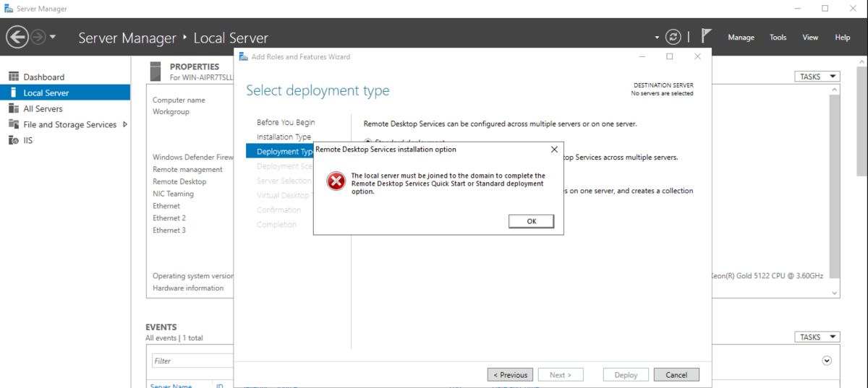Image resolution: width=868 pixels, height=388 pixels.
Task: Open the dropdown arrow beside the Refresh icon
Action: [658, 38]
